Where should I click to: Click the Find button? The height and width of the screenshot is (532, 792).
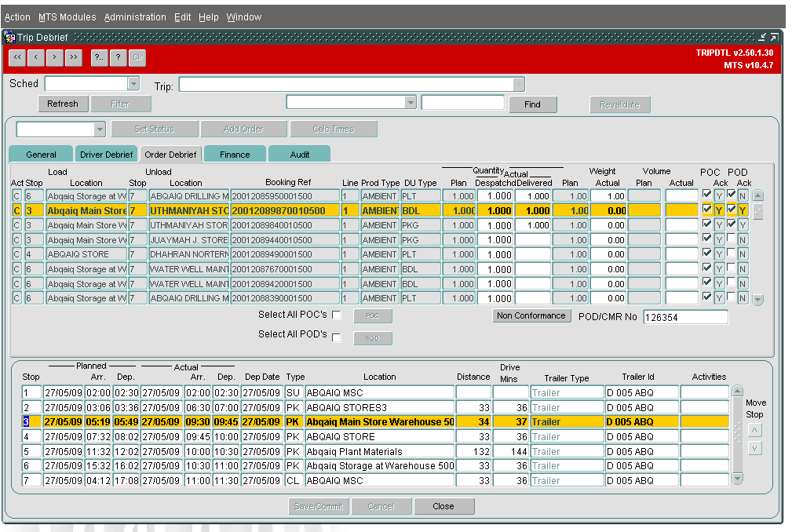pyautogui.click(x=532, y=104)
